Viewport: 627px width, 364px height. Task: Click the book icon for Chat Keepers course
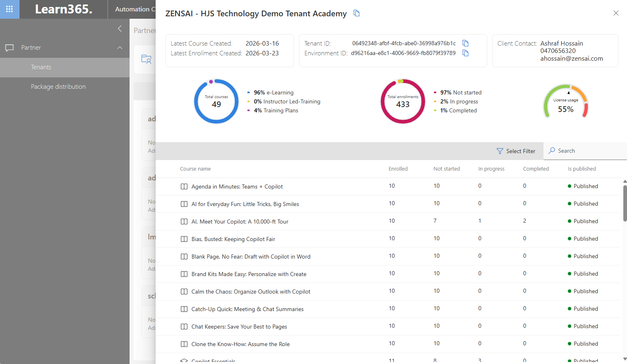pyautogui.click(x=184, y=327)
